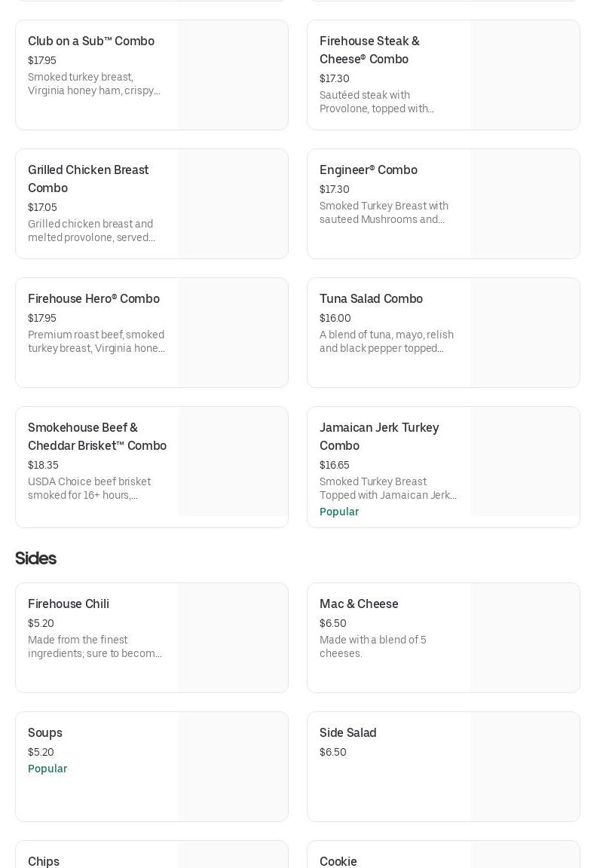Select the Mac & Cheese side

click(x=359, y=604)
